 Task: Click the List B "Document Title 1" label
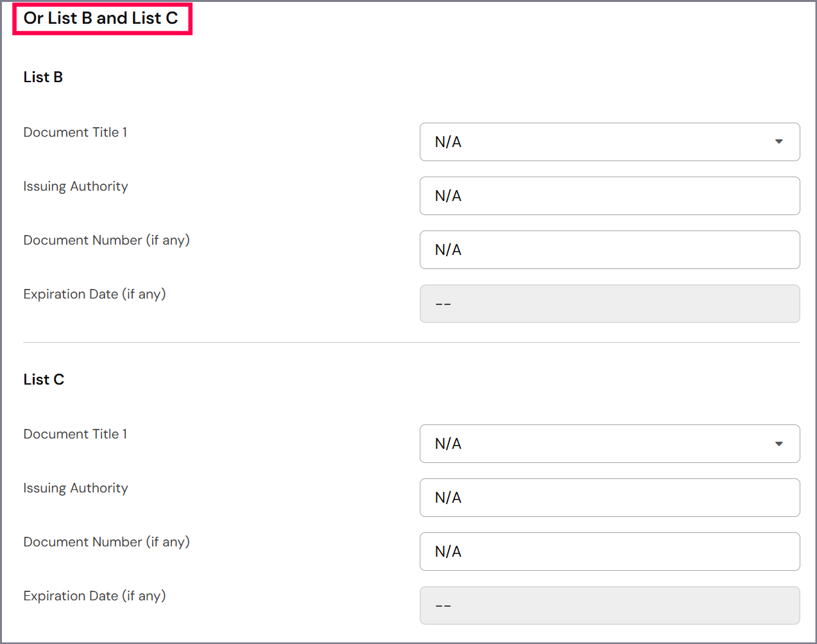coord(75,132)
